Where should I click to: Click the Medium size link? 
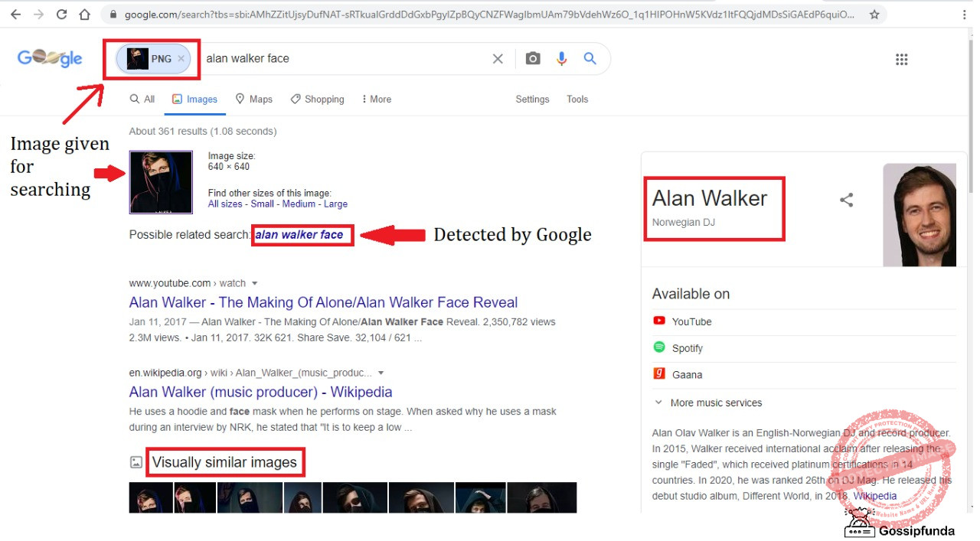click(299, 204)
